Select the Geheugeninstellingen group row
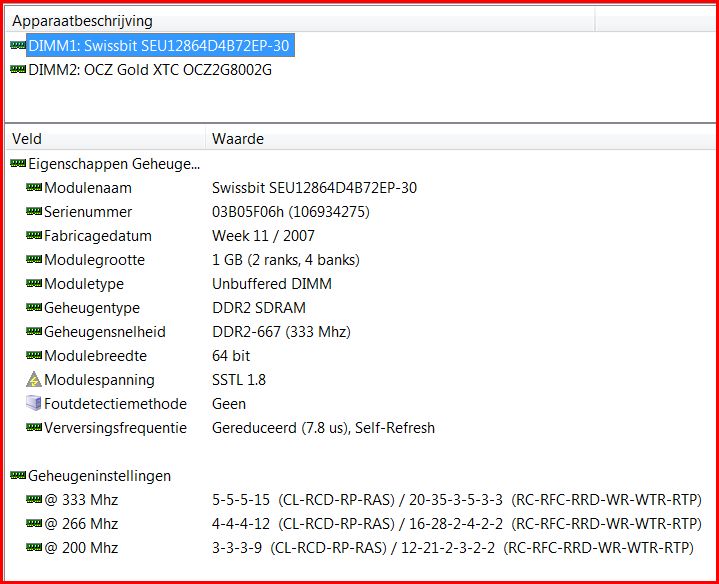The width and height of the screenshot is (719, 584). click(x=100, y=476)
